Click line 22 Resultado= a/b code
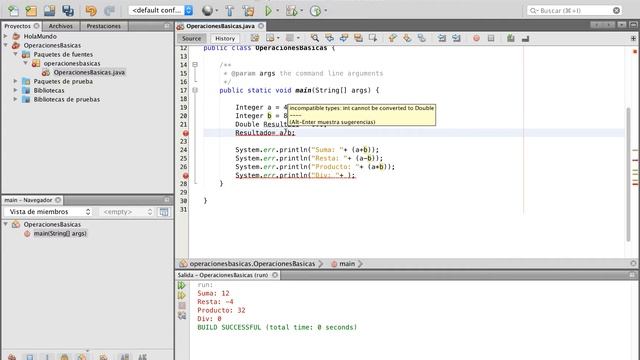The width and height of the screenshot is (640, 360). [x=265, y=133]
